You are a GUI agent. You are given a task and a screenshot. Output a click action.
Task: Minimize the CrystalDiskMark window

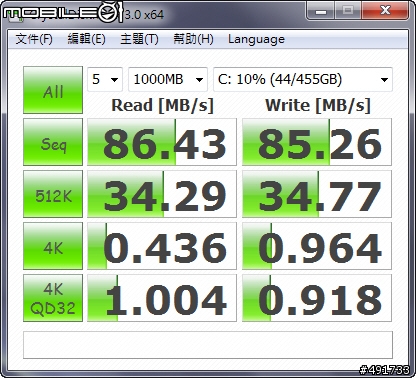point(321,11)
